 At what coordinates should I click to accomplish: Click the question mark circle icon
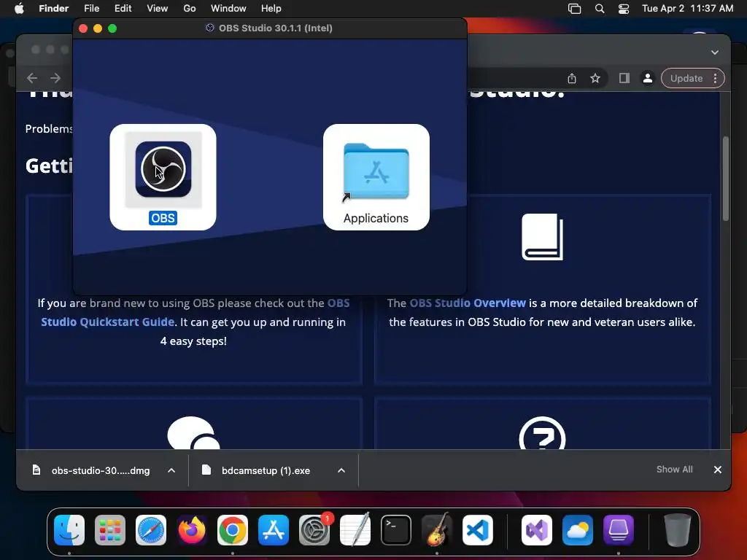coord(542,433)
